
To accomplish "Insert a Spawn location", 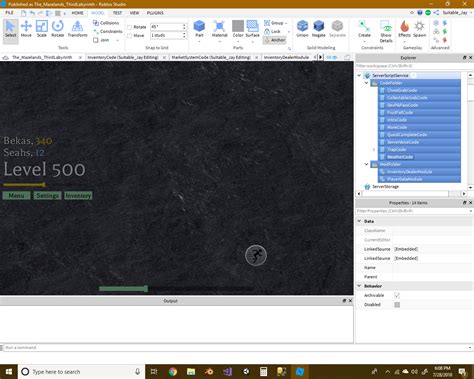I will point(419,29).
